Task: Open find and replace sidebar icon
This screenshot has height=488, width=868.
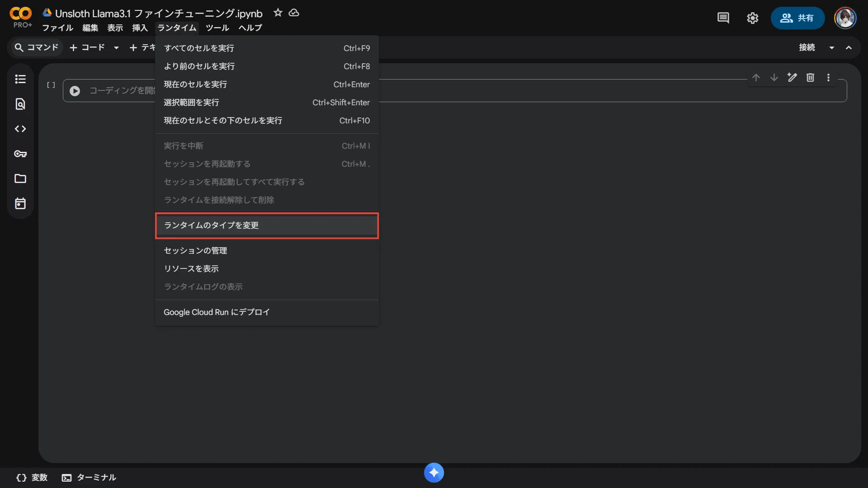Action: (x=20, y=104)
